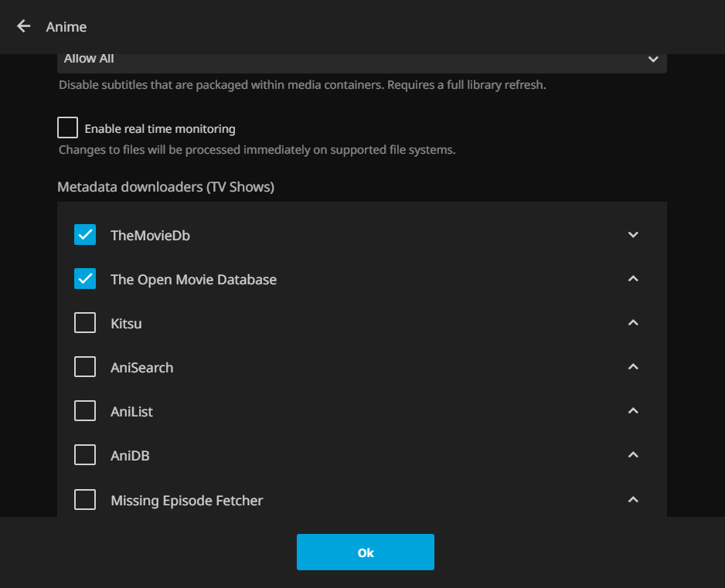Uncheck The Open Movie Database downloader

click(x=85, y=279)
